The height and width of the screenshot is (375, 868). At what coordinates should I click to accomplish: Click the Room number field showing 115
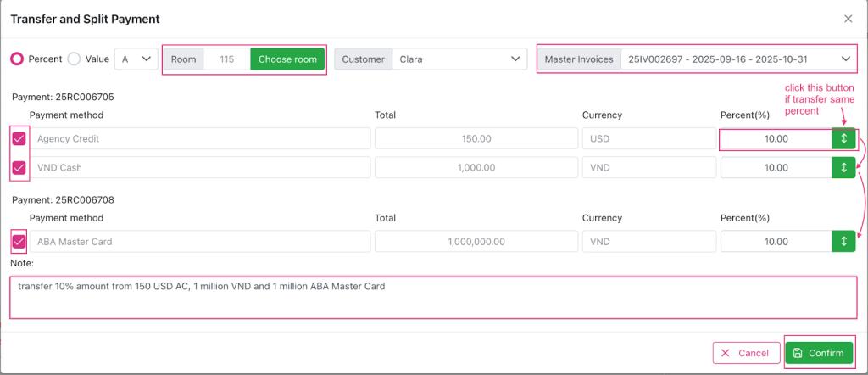point(226,59)
